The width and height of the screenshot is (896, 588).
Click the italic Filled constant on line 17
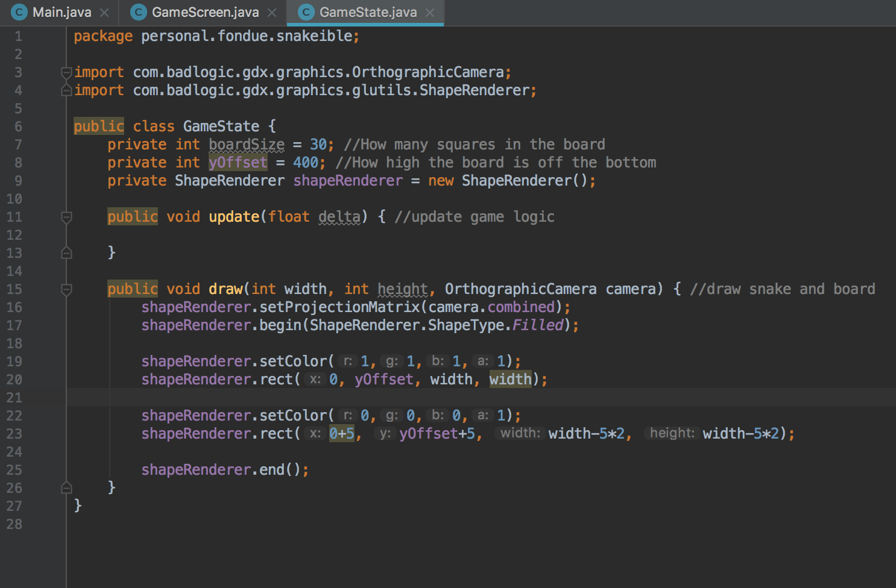(538, 325)
